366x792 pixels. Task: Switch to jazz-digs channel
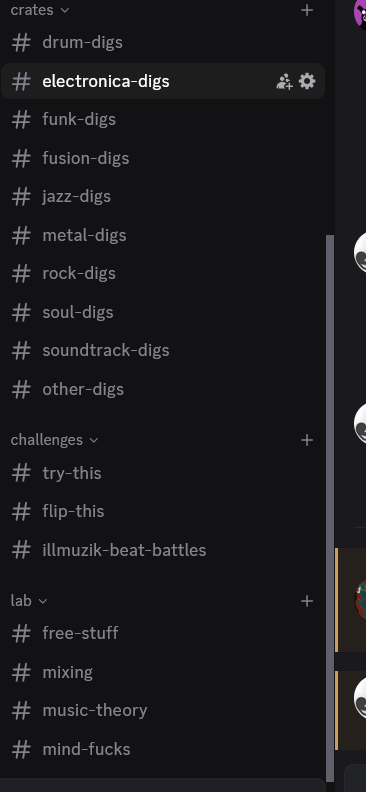163,196
